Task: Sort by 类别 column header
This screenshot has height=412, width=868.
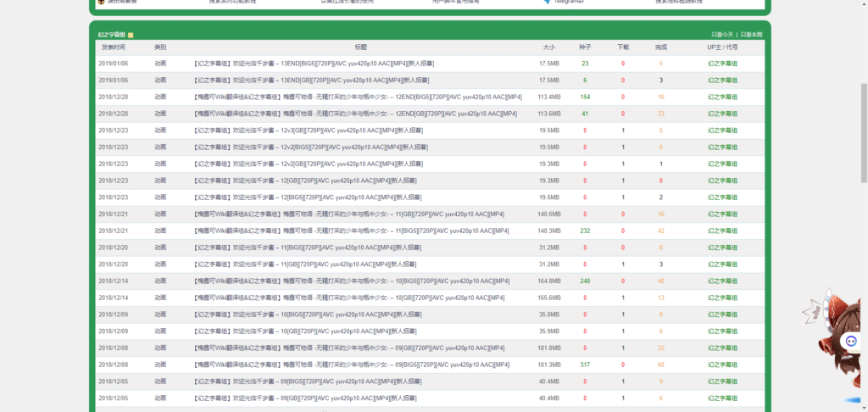Action: [x=160, y=47]
